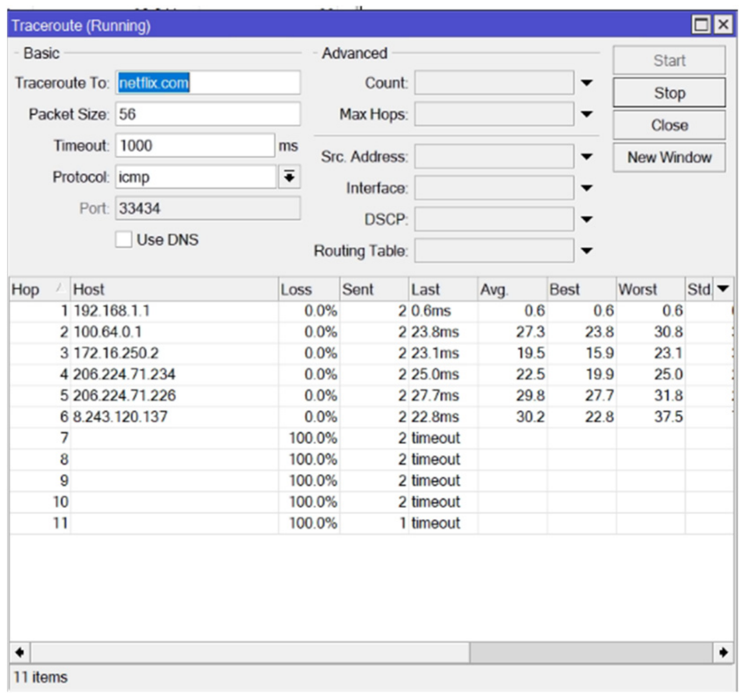Select host 8.243.120.137
Screen dimensions: 747x700
pyautogui.click(x=120, y=416)
